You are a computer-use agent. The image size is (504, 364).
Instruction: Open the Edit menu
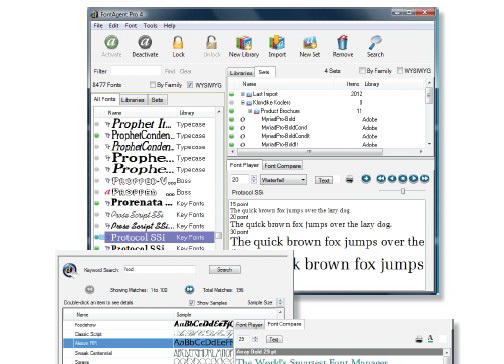[x=113, y=26]
